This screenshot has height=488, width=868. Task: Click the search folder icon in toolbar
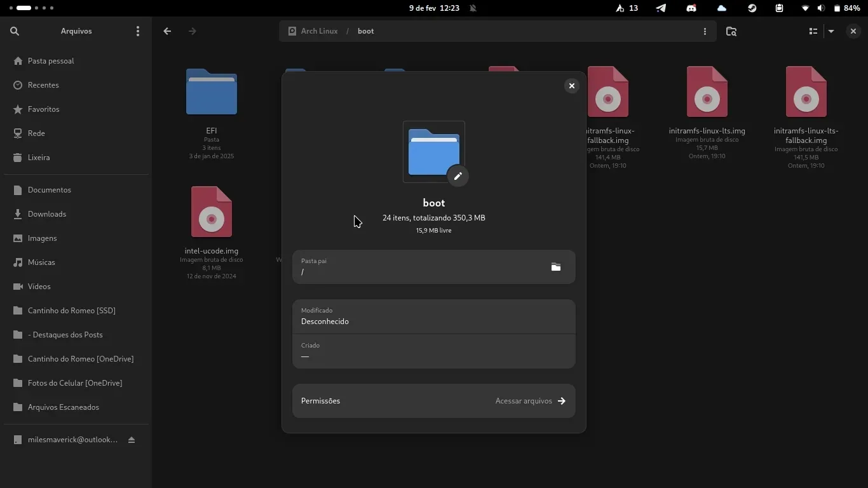[731, 31]
